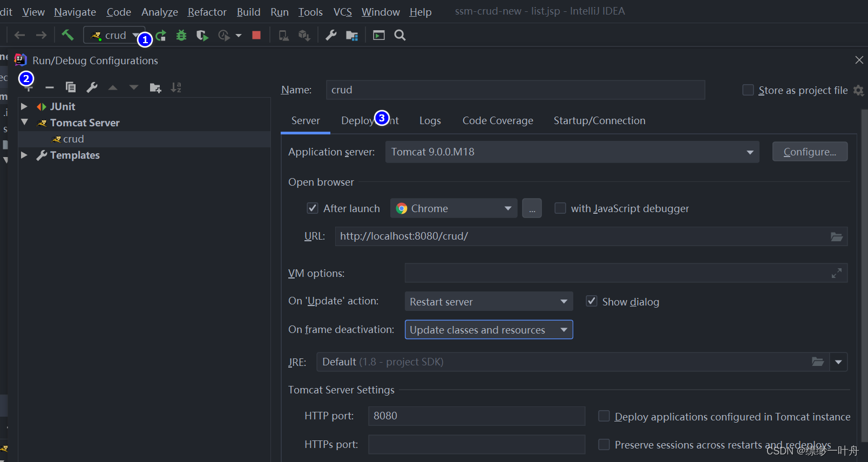Screen dimensions: 868x462
Task: Open Search Everywhere magnifier icon
Action: point(400,35)
